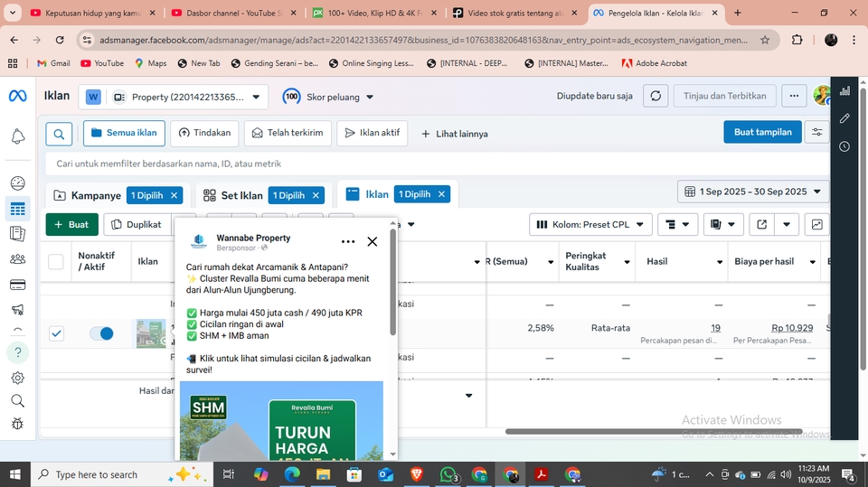
Task: Close the Wannabe Property ad preview popup
Action: tap(372, 241)
